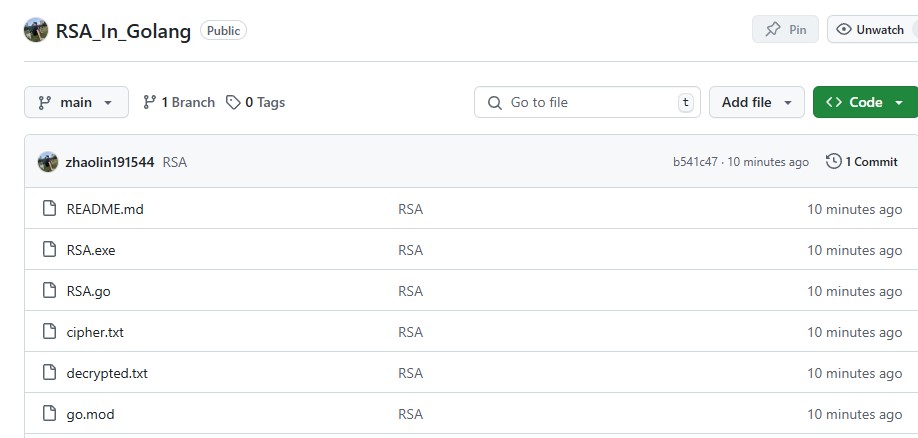Open the RSA.go source file
The width and height of the screenshot is (918, 438).
pyautogui.click(x=88, y=291)
